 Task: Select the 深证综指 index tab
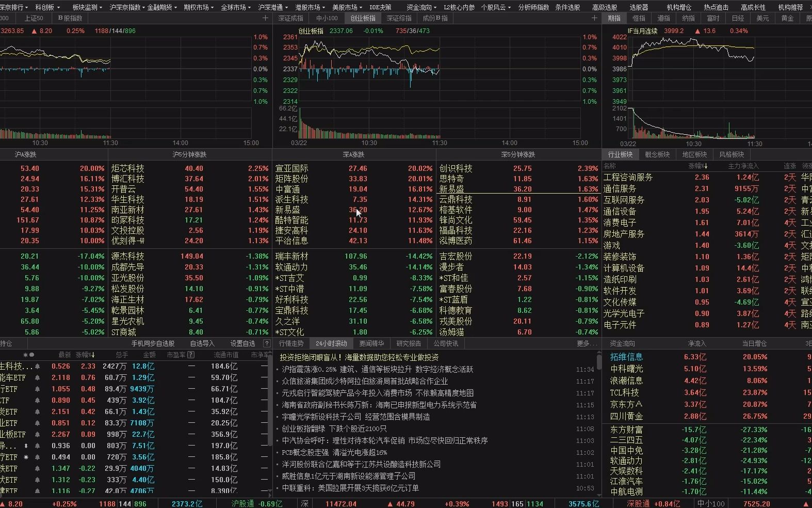point(399,18)
